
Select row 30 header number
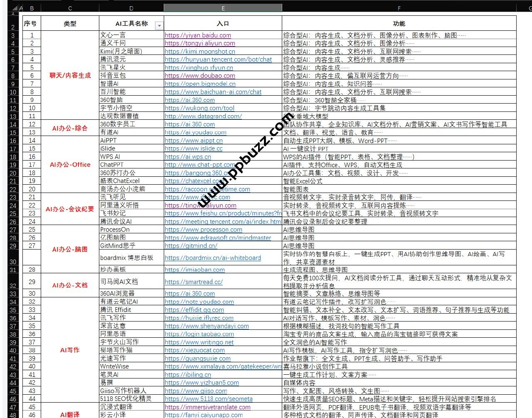click(x=13, y=257)
